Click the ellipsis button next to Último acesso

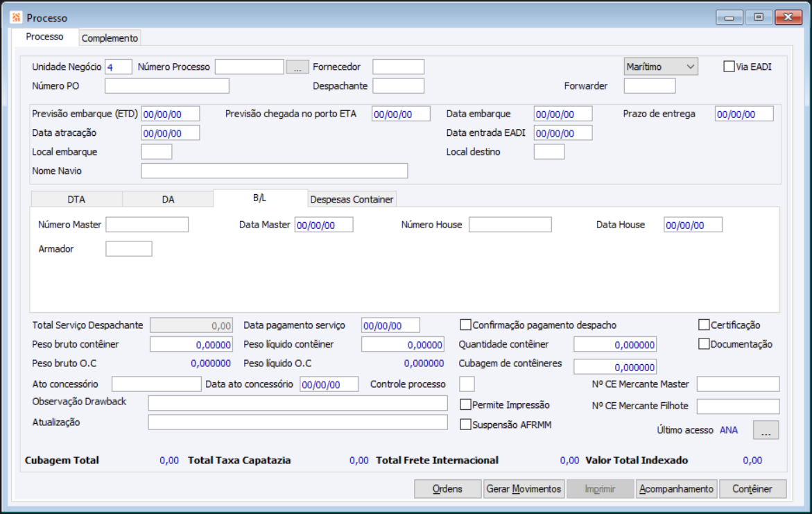tap(766, 430)
